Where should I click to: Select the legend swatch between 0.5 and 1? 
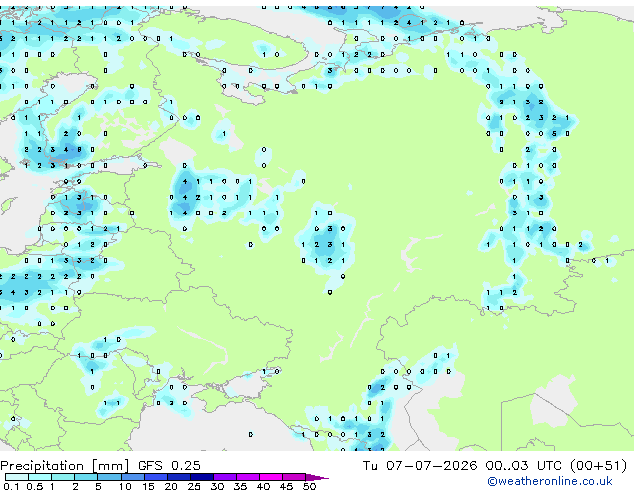40,477
